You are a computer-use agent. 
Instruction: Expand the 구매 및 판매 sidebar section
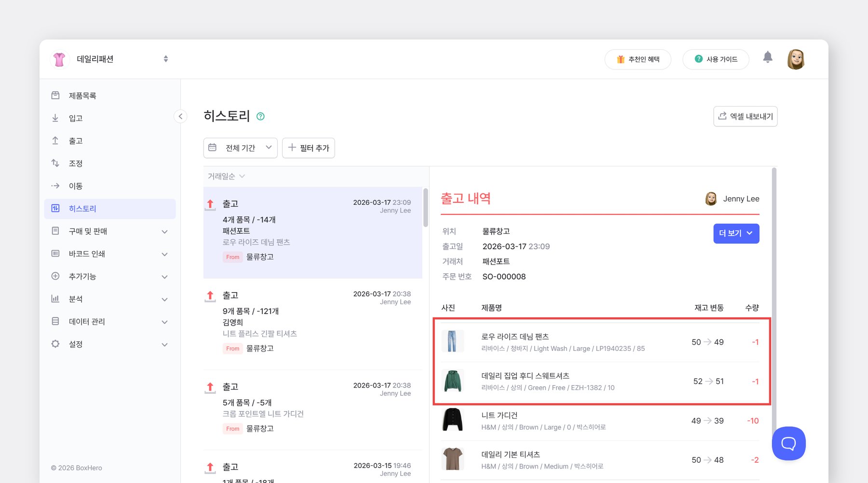[109, 231]
